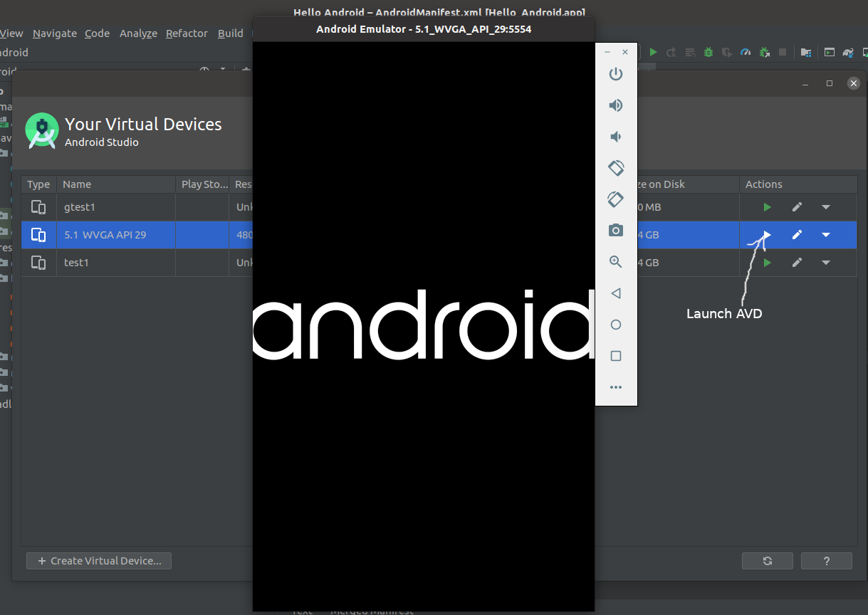Image resolution: width=868 pixels, height=615 pixels.
Task: Click Apply Changes and Restart Activity icon
Action: pyautogui.click(x=671, y=52)
